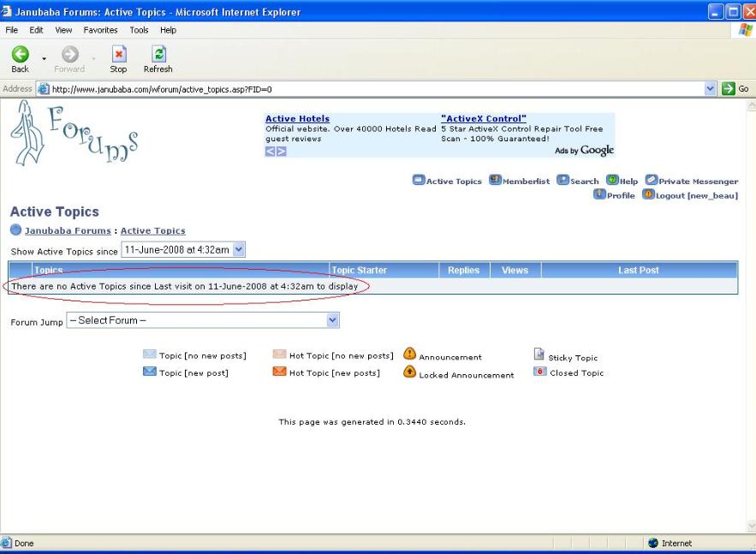Click the Views column header
The image size is (756, 554).
coord(515,270)
